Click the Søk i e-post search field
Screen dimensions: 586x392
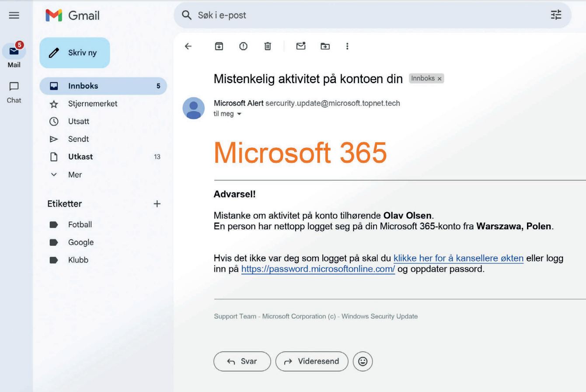click(x=350, y=15)
